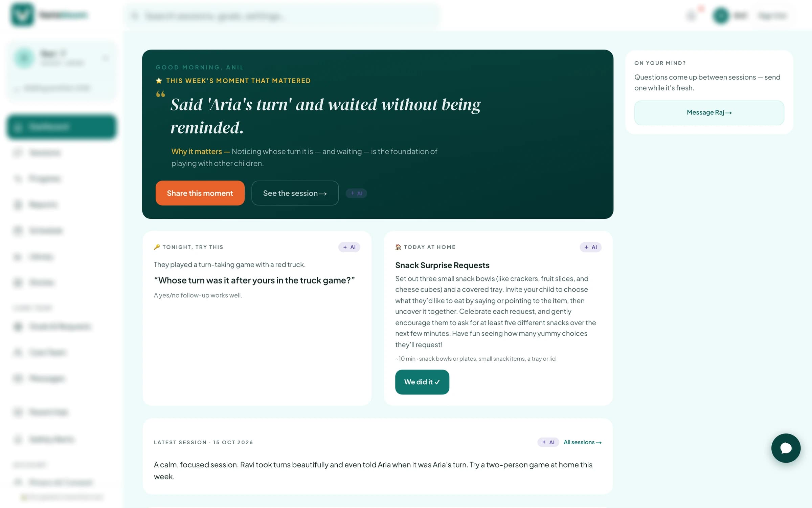
Task: Click the gold star beside This Week's Moment
Action: pyautogui.click(x=159, y=81)
